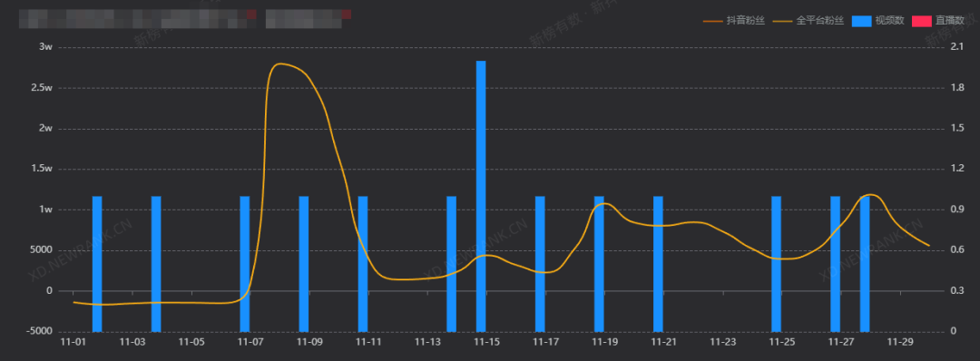Click the 0.3 right axis value

pyautogui.click(x=956, y=290)
